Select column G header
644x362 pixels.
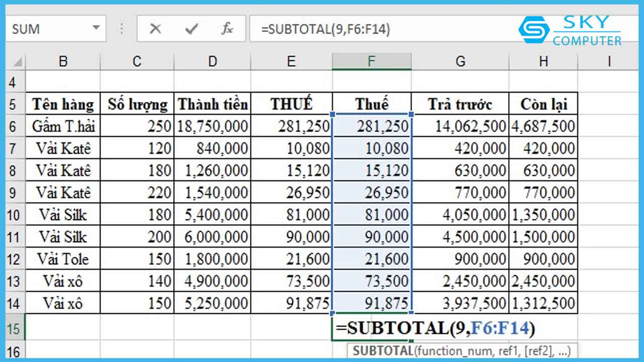[460, 61]
